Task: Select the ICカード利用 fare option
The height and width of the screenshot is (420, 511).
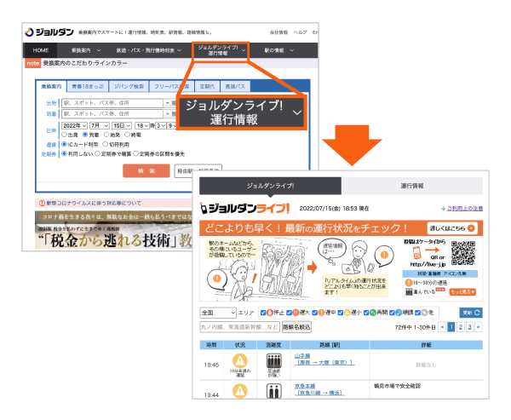Action: 64,144
